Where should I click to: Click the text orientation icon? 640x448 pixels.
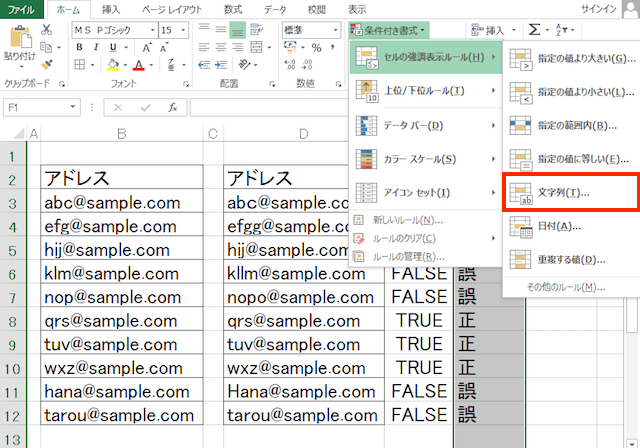click(244, 64)
